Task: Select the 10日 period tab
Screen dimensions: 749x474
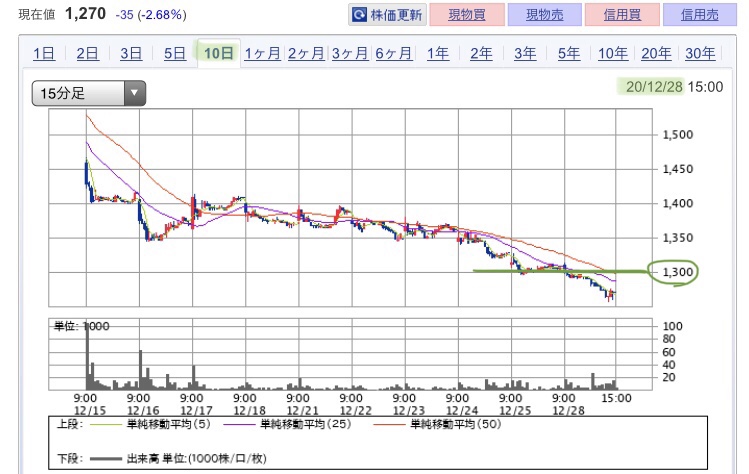Action: [x=218, y=53]
